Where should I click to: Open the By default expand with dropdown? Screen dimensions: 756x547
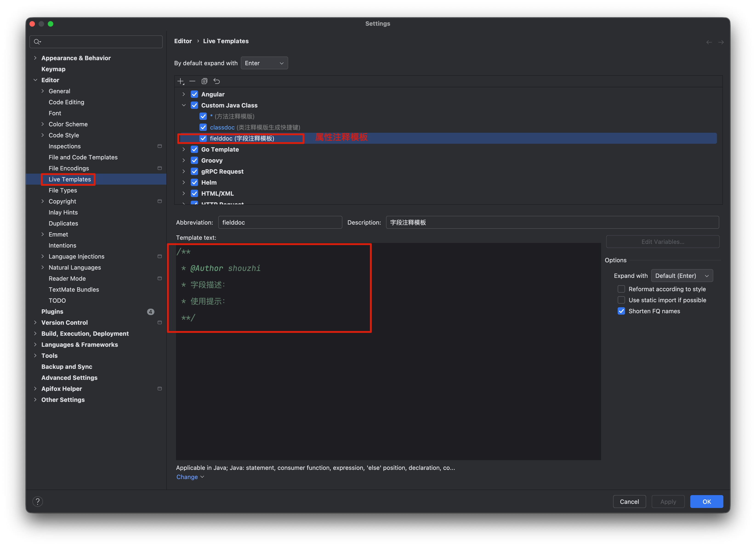click(x=264, y=63)
